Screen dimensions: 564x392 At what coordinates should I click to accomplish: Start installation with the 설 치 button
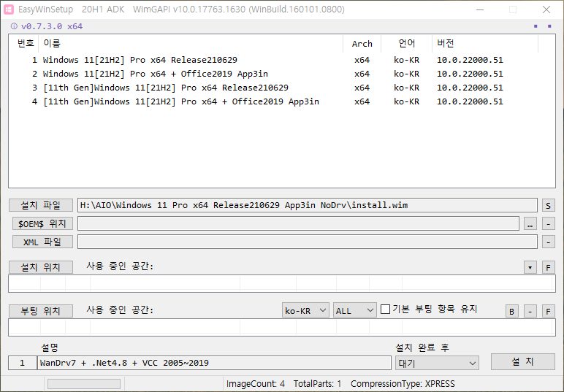point(522,361)
